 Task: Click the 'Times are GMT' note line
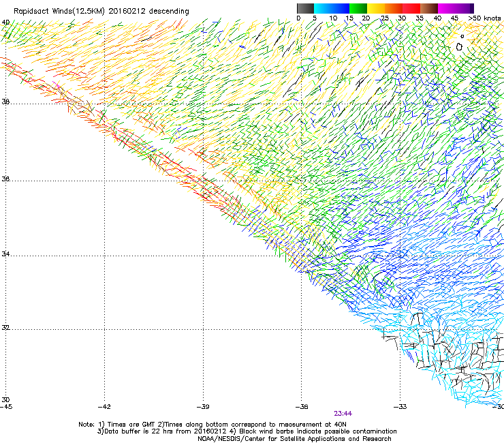pyautogui.click(x=212, y=425)
